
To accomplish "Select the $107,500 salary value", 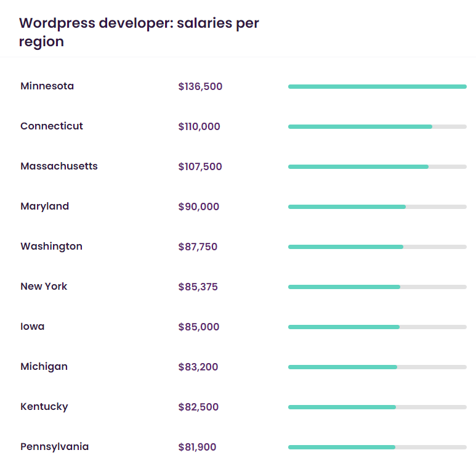I will click(x=200, y=167).
